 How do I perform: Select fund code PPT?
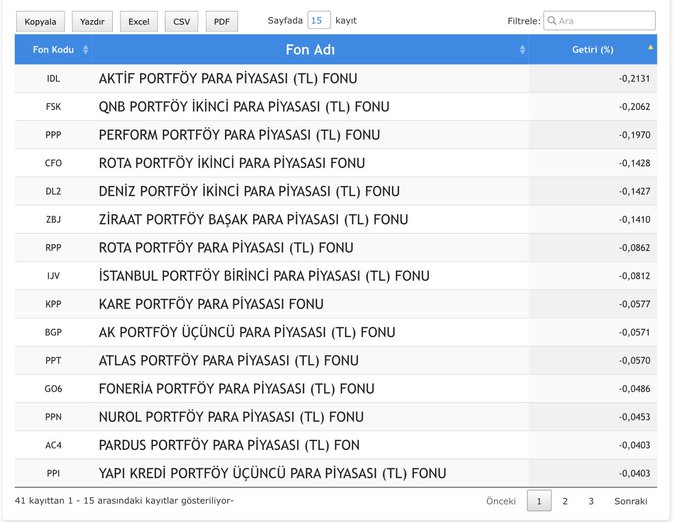click(53, 360)
